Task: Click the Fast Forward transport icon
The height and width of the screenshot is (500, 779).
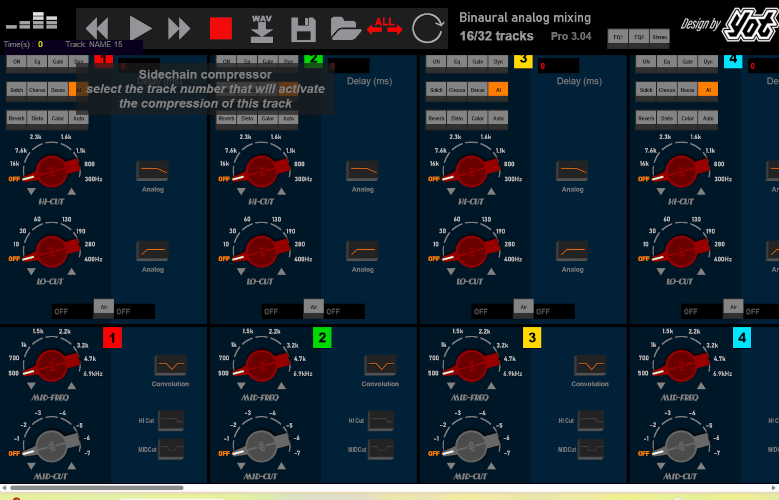Action: pyautogui.click(x=179, y=29)
